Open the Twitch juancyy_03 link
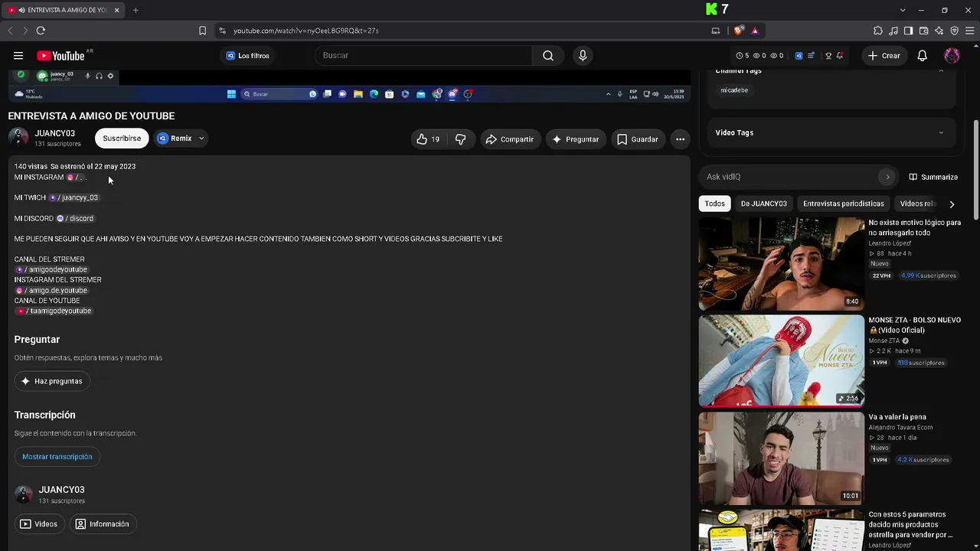 (x=74, y=197)
